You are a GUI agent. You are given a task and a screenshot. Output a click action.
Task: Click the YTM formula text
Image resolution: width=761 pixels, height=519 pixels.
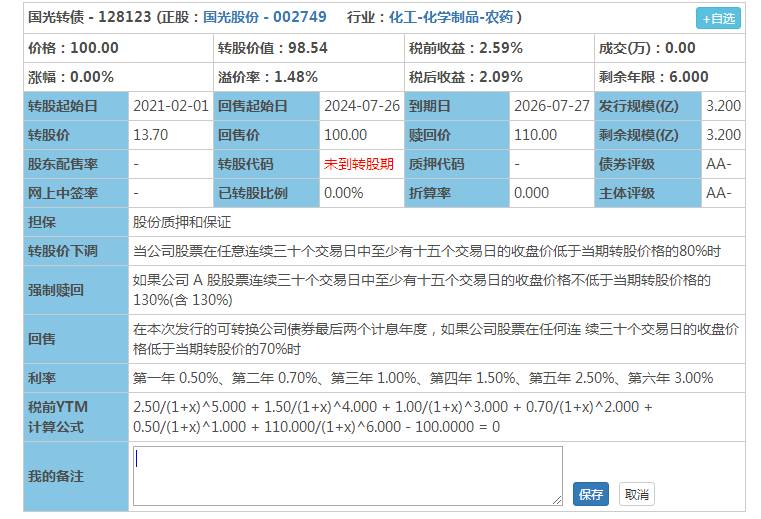392,417
